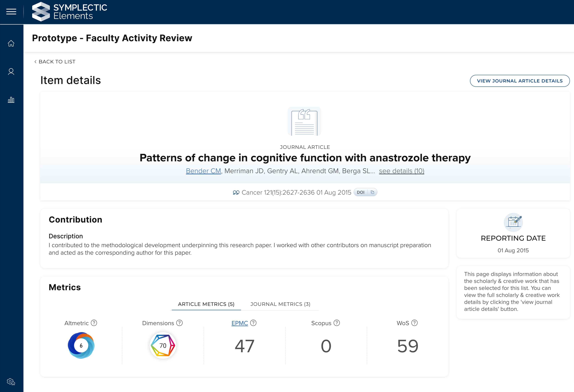Click the Altmetric help question icon
Screen dimensions: 574x392
[x=94, y=323]
